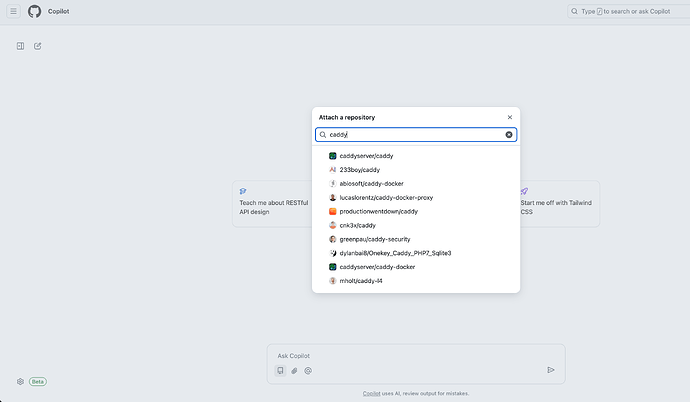Select greenpau/caddy-security repository
Screen dimensions: 690x402
416,239
